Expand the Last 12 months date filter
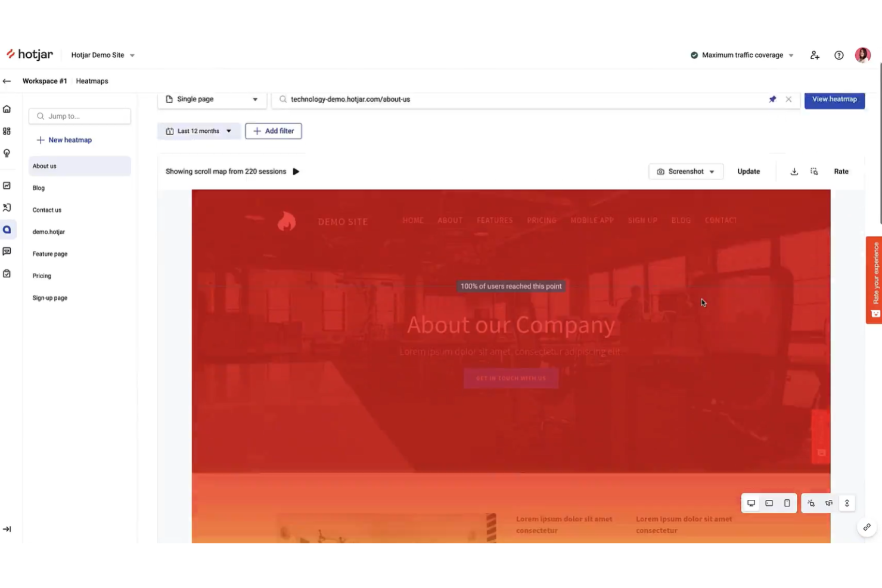The height and width of the screenshot is (588, 882). (x=198, y=130)
